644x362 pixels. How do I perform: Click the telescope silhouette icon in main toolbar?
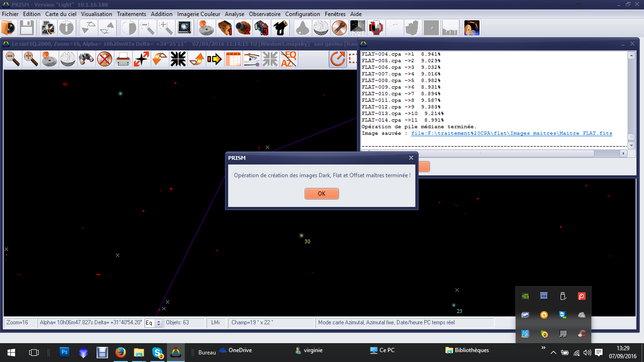click(x=281, y=28)
